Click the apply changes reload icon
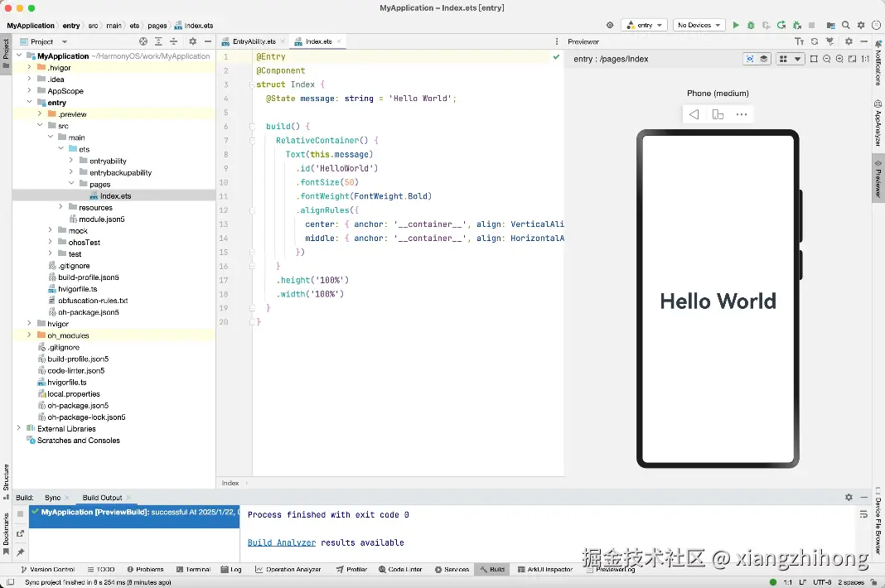 pyautogui.click(x=781, y=25)
